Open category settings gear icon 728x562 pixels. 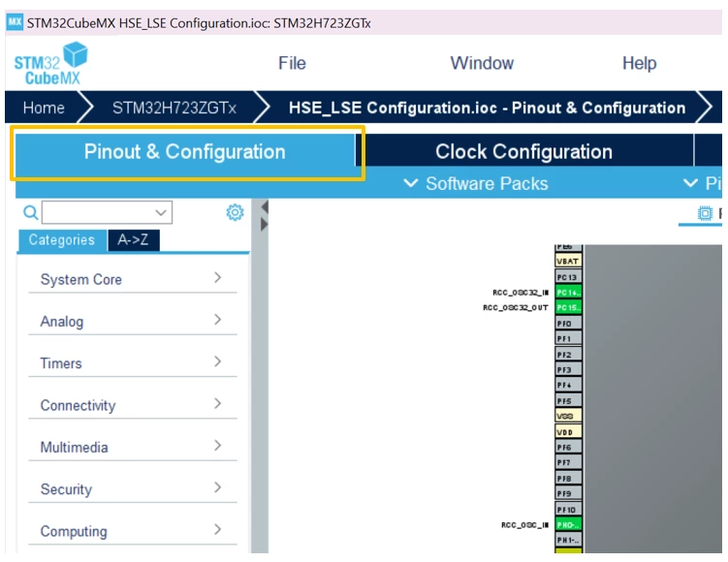click(235, 212)
